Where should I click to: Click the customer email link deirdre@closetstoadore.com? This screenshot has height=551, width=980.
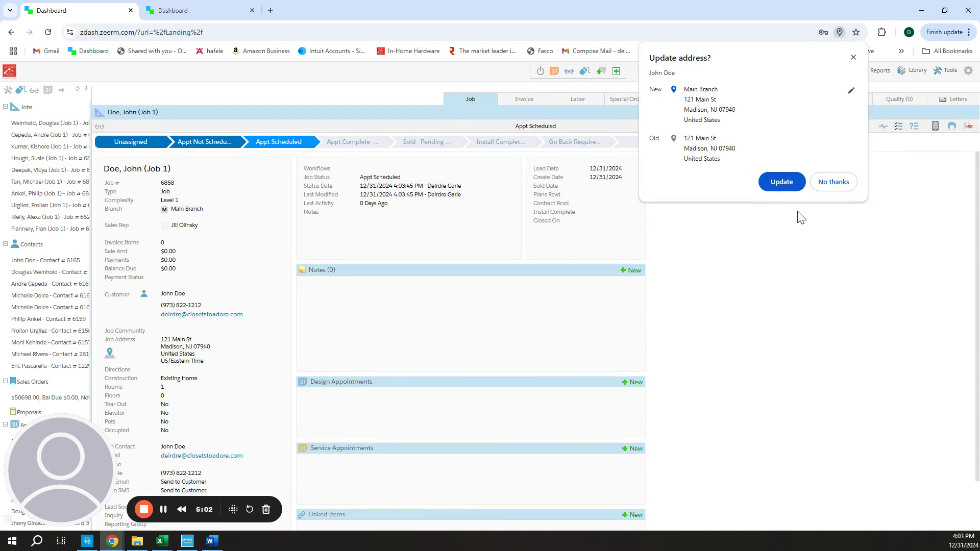pos(202,314)
